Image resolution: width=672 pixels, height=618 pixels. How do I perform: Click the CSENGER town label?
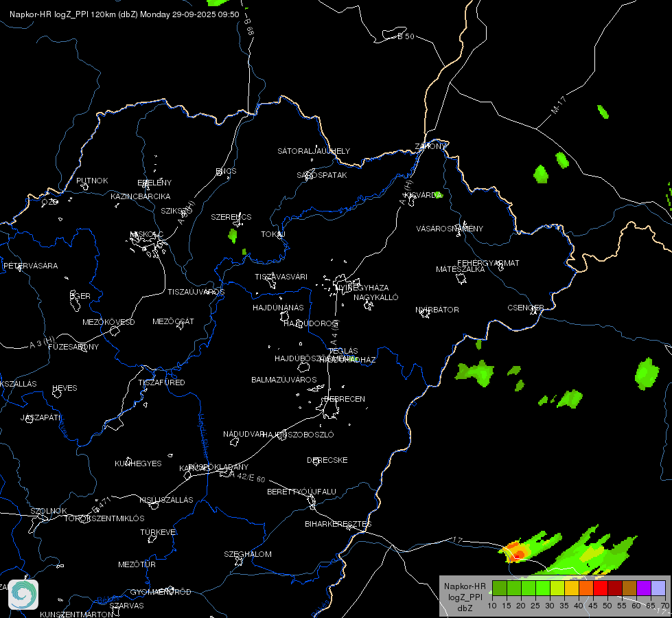[525, 308]
